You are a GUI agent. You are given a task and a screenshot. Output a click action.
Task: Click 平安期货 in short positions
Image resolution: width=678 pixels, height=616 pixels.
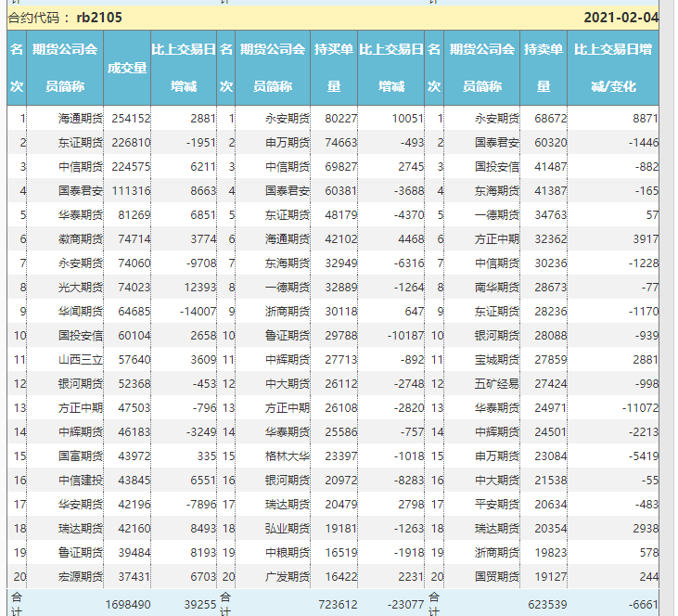(497, 505)
